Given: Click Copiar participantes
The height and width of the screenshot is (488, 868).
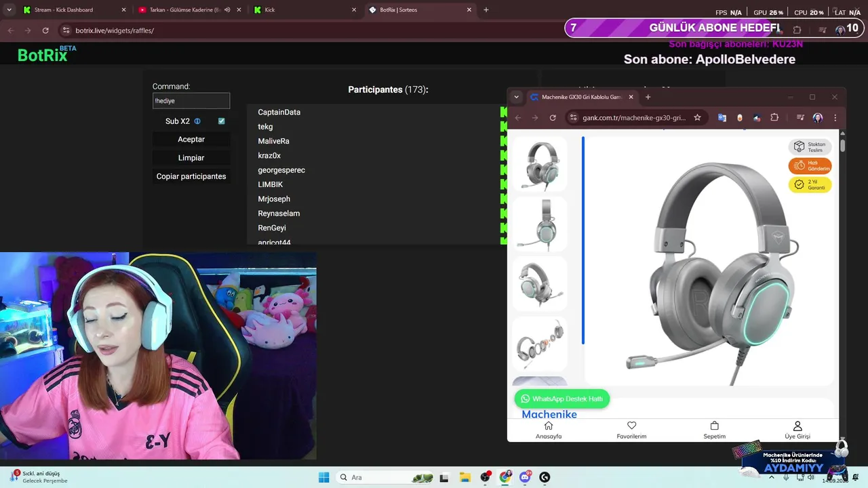Looking at the screenshot, I should tap(191, 176).
